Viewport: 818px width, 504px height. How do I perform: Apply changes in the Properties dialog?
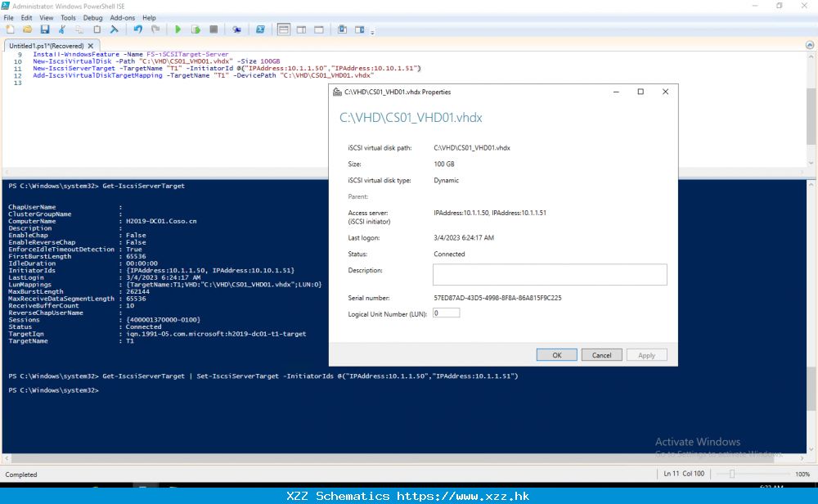646,355
